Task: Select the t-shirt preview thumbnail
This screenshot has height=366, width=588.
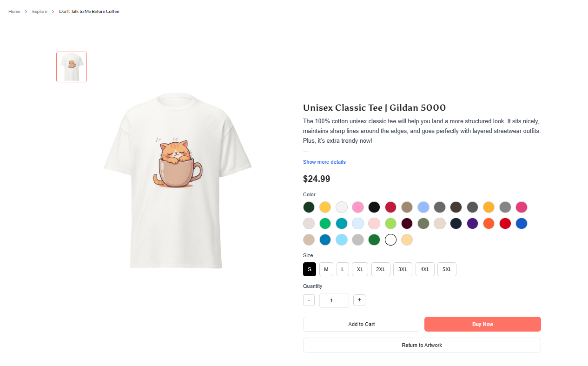Action: click(72, 67)
